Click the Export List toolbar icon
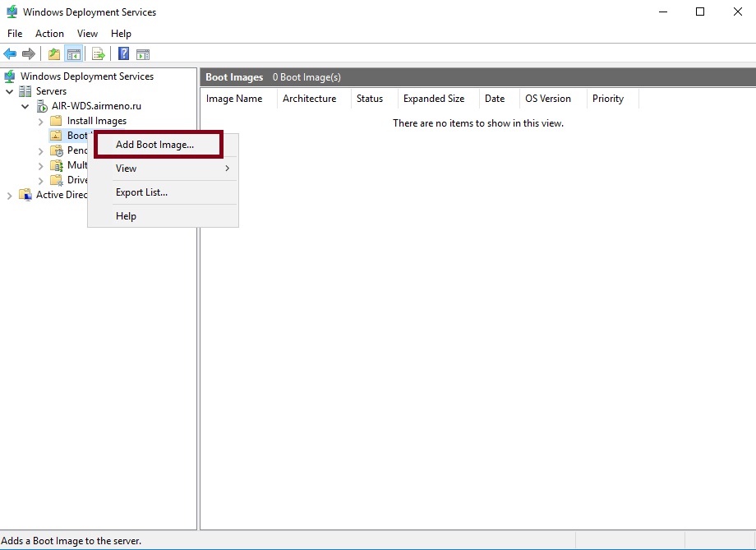Viewport: 756px width, 550px height. click(x=99, y=54)
